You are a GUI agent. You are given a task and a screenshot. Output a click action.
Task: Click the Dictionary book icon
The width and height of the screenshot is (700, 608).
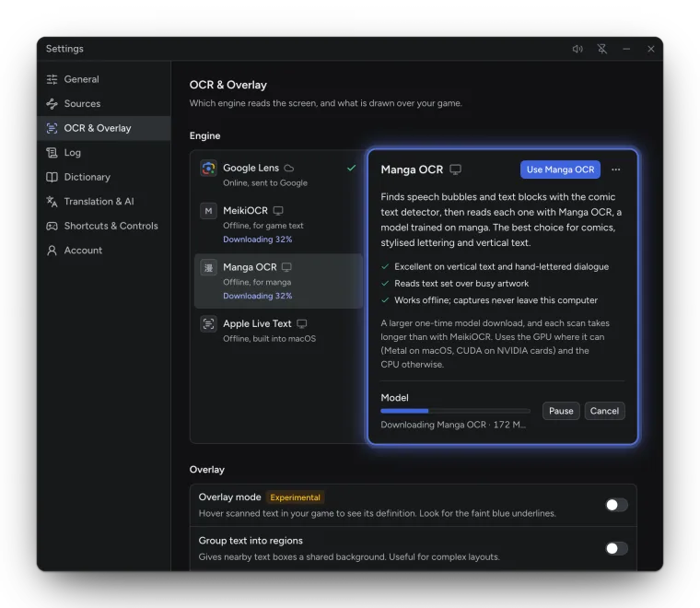pyautogui.click(x=52, y=177)
